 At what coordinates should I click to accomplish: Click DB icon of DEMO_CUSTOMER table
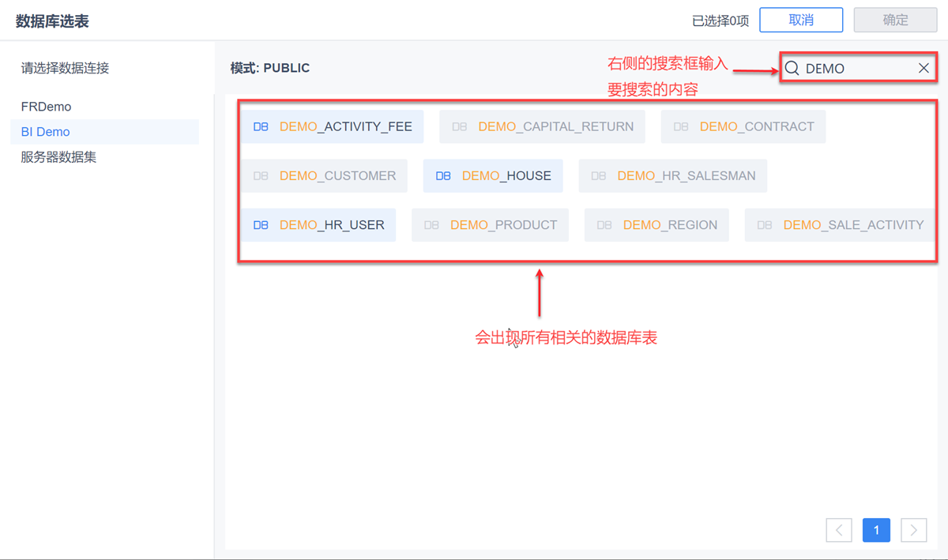(261, 175)
